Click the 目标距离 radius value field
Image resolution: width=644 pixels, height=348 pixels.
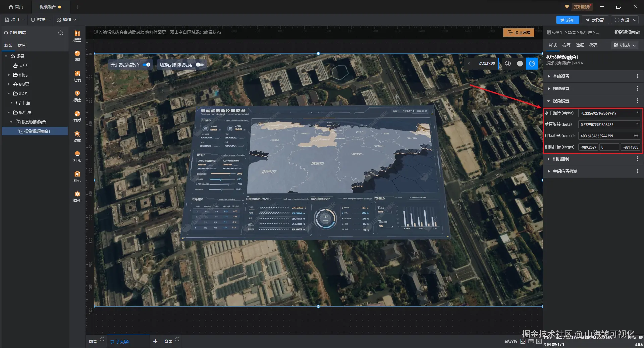pyautogui.click(x=609, y=136)
